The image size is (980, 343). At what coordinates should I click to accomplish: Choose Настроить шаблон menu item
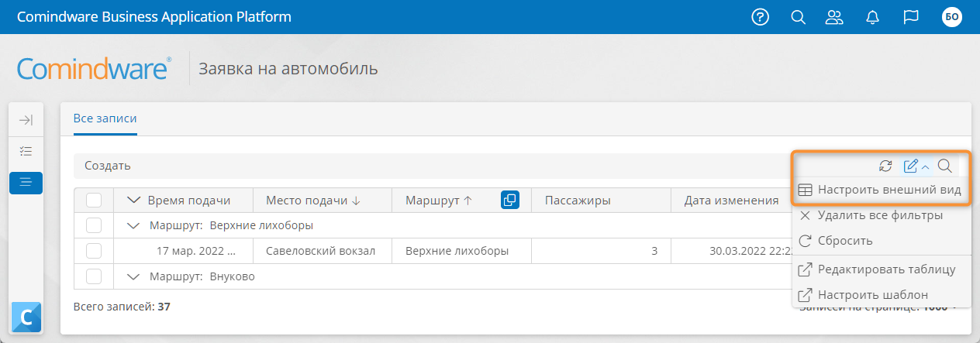point(882,295)
